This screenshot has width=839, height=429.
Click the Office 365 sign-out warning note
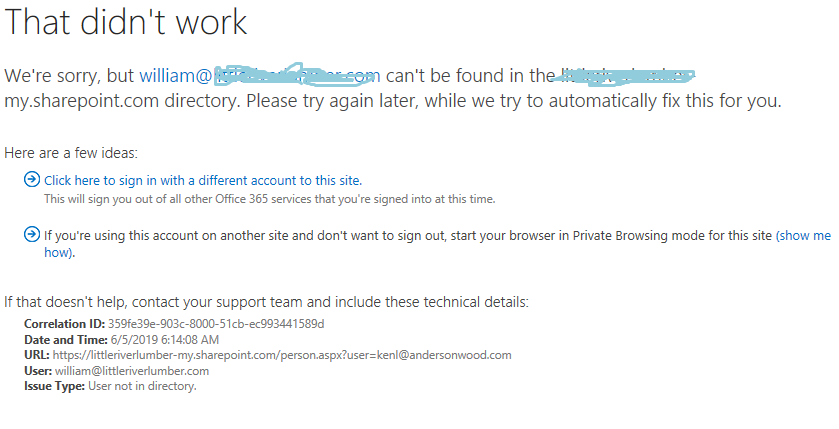click(x=269, y=199)
